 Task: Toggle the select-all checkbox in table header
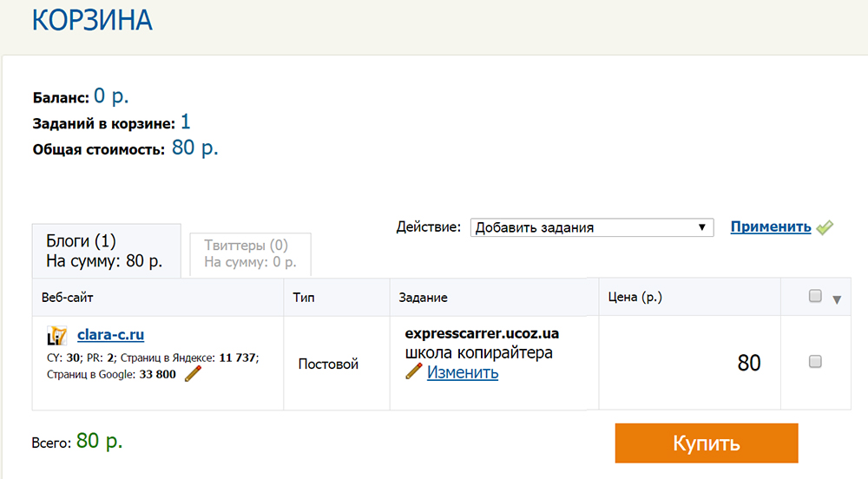(815, 297)
